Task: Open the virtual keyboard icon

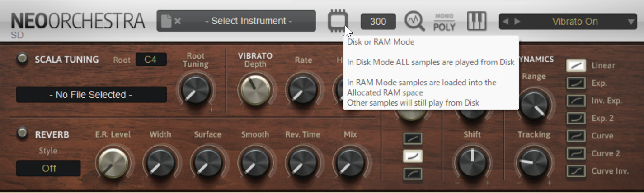Action: (476, 21)
